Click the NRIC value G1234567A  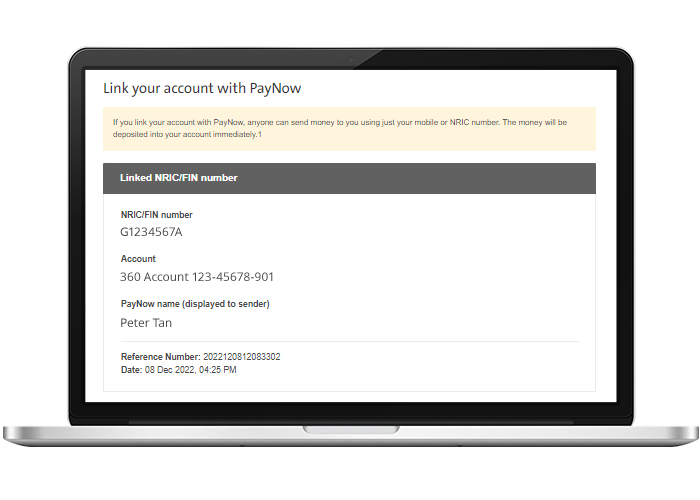[151, 232]
